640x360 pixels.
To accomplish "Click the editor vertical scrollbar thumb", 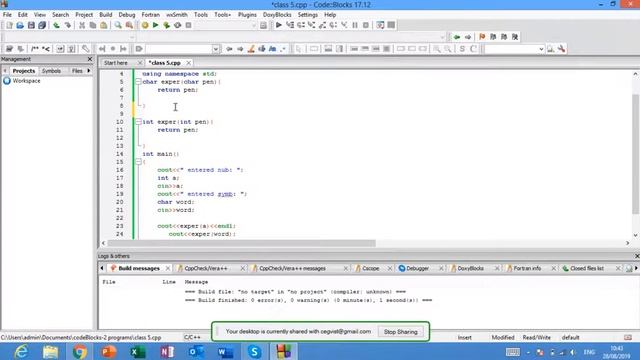I will click(x=636, y=153).
